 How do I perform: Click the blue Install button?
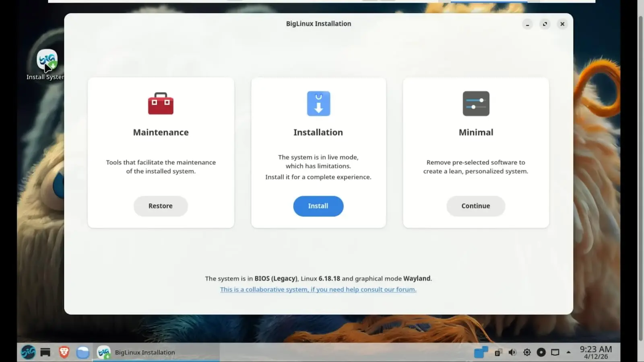318,206
